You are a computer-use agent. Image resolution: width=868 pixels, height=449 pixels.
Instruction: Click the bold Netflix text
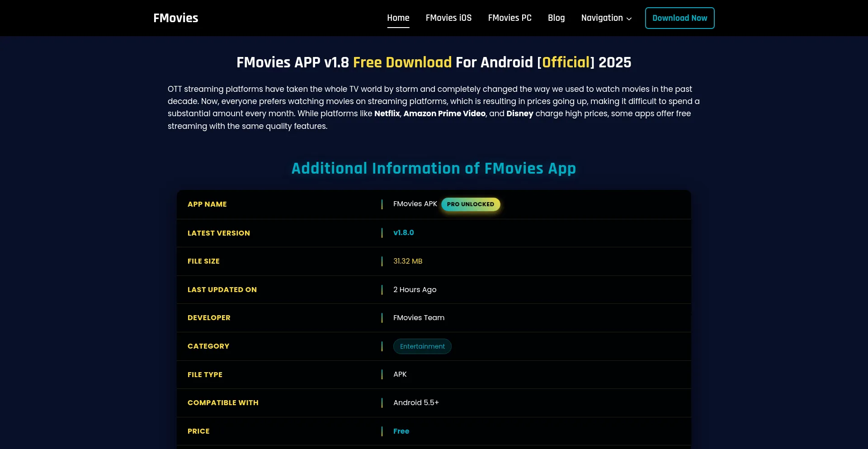point(387,113)
